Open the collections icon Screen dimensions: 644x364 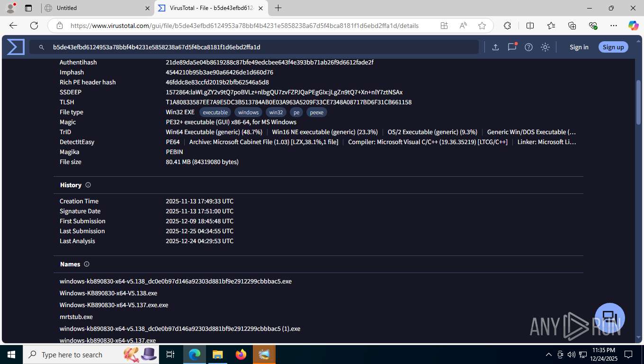572,26
